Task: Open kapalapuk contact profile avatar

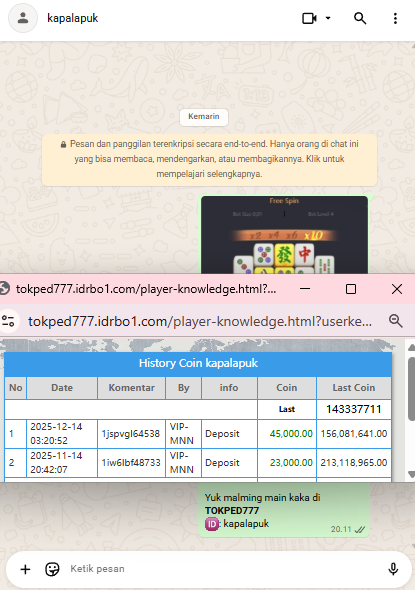Action: tap(23, 18)
